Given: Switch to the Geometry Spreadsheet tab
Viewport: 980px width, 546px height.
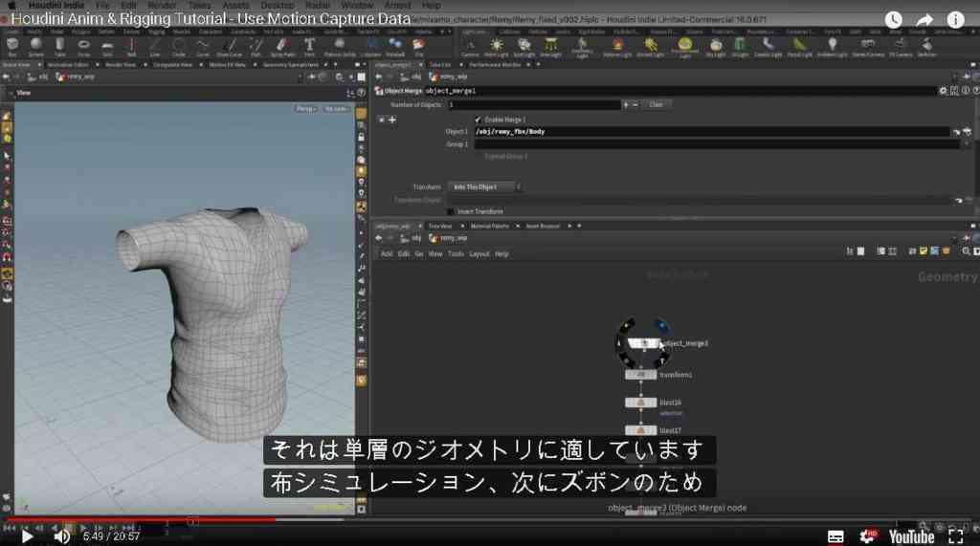Looking at the screenshot, I should tap(291, 65).
